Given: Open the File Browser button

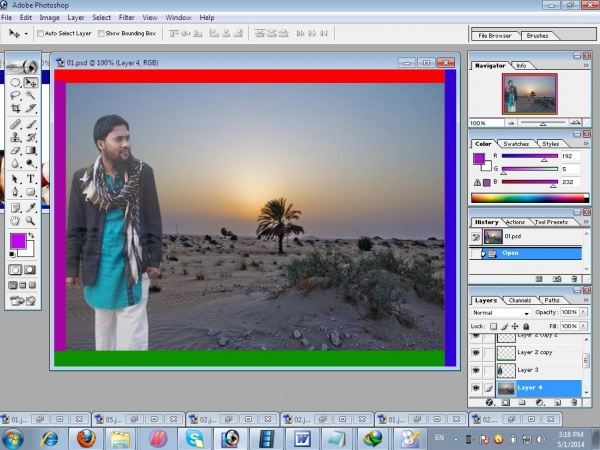Looking at the screenshot, I should point(495,35).
